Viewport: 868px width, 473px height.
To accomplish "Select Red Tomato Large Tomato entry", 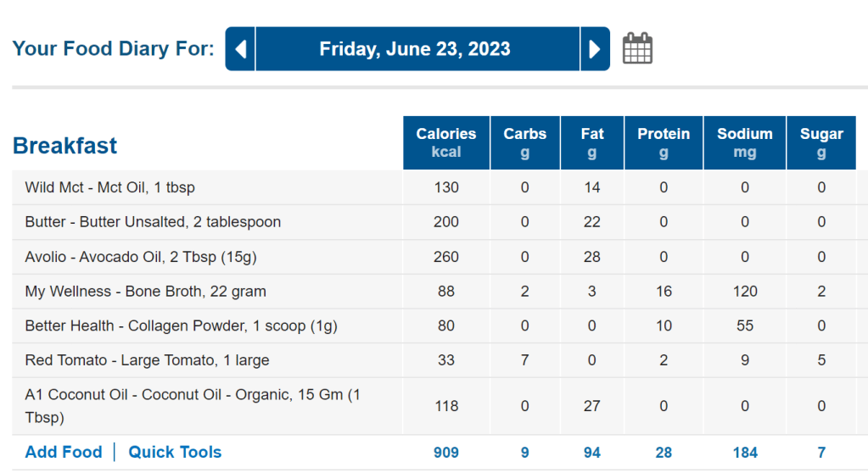I will 147,360.
